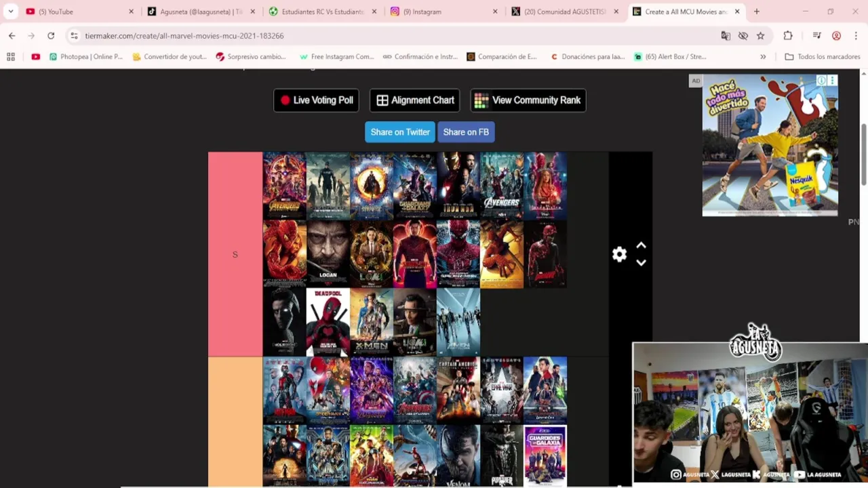This screenshot has height=488, width=868.
Task: Open the tab search dropdown
Action: pos(10,12)
